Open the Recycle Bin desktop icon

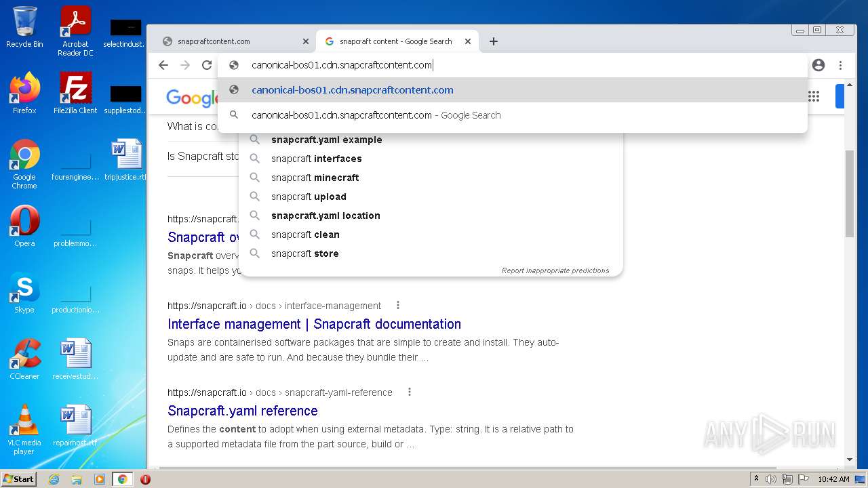24,27
